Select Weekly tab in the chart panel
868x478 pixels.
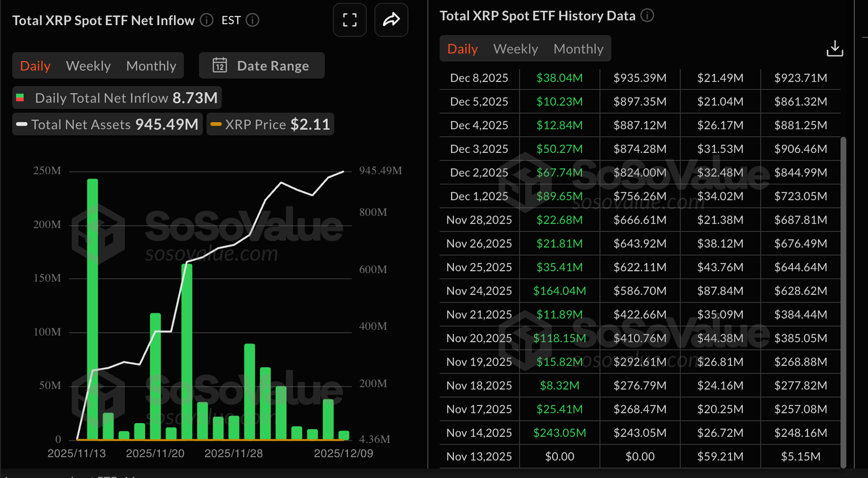[88, 66]
